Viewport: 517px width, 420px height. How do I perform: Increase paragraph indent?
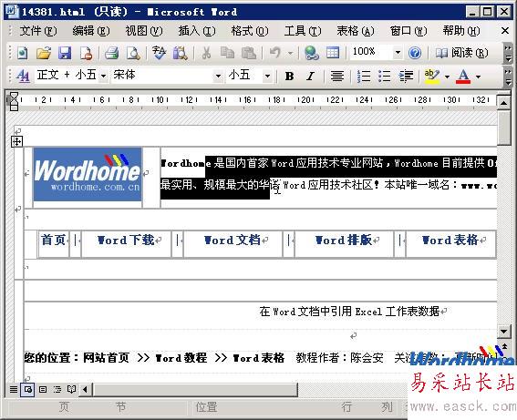click(x=406, y=77)
